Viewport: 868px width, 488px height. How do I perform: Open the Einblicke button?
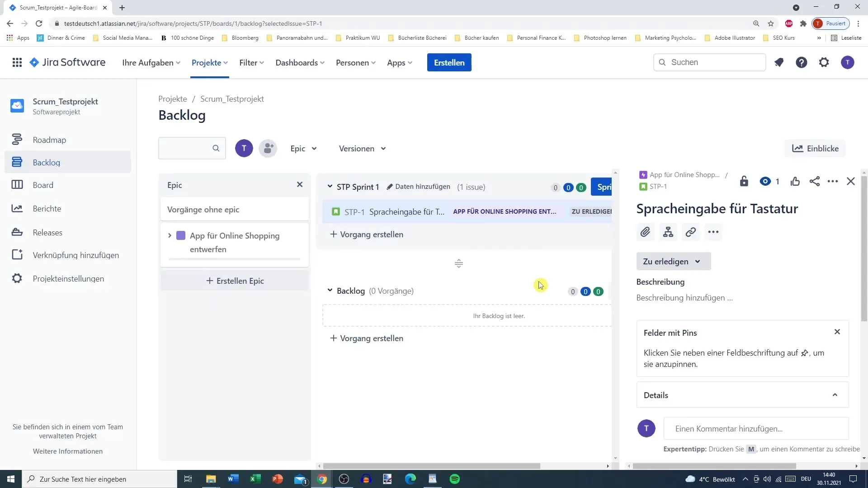[x=815, y=148]
